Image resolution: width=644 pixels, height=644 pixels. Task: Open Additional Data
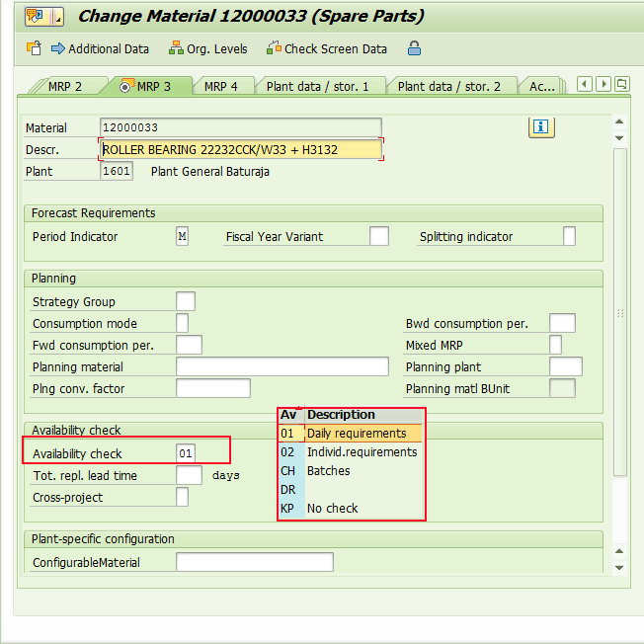100,48
